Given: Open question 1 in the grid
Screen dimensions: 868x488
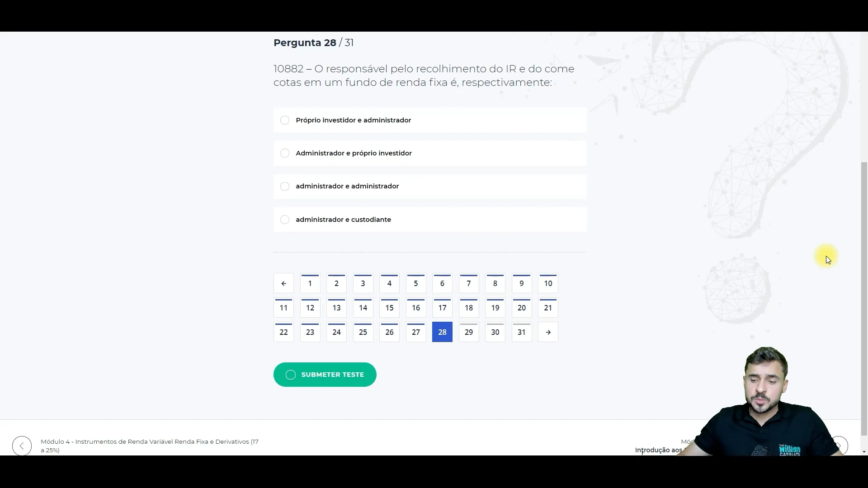Looking at the screenshot, I should 310,283.
